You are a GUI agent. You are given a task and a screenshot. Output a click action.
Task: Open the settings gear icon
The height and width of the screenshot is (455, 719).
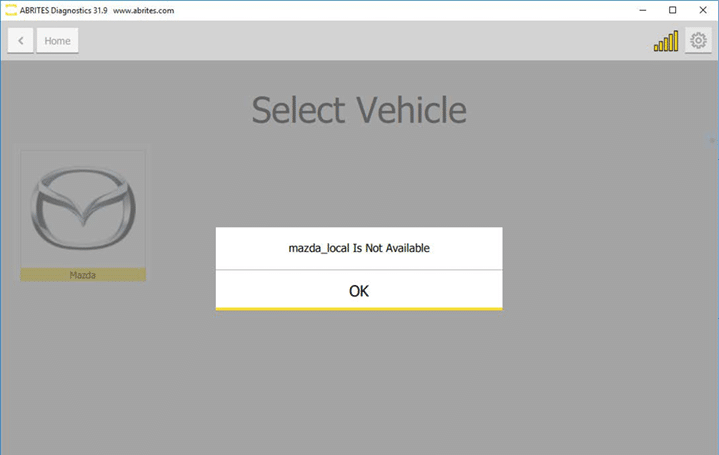pyautogui.click(x=698, y=41)
